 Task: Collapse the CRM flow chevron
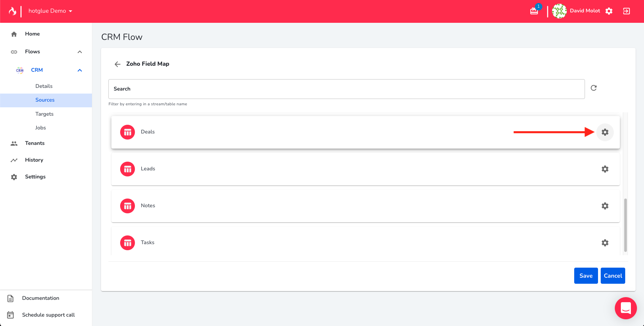[80, 70]
